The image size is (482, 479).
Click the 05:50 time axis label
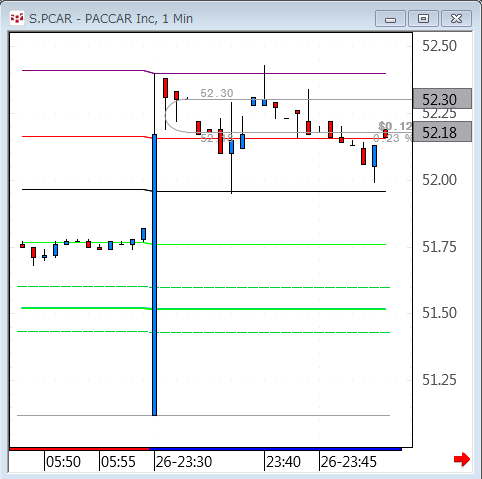pos(63,462)
